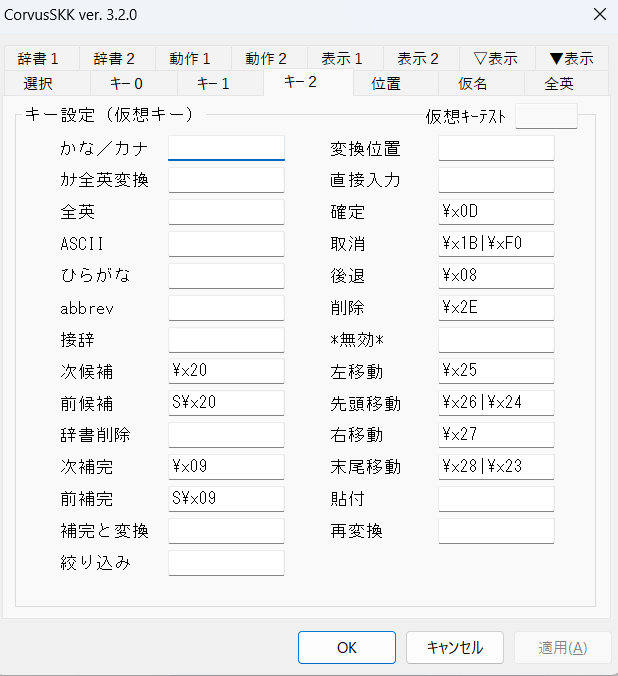Image resolution: width=618 pixels, height=676 pixels.
Task: Click the 先頭移動 field with ¥x26|¥x24
Action: tap(496, 403)
